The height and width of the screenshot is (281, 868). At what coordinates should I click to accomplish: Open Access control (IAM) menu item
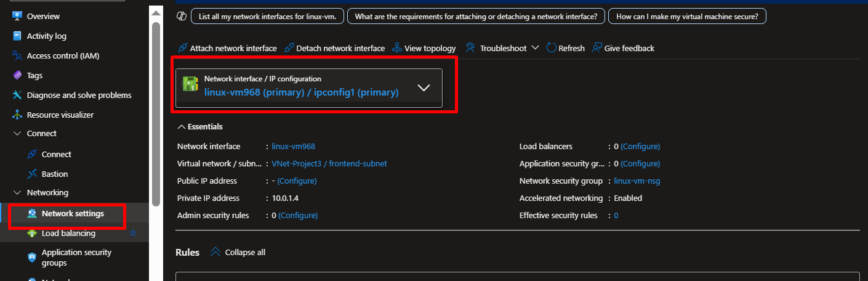point(63,56)
